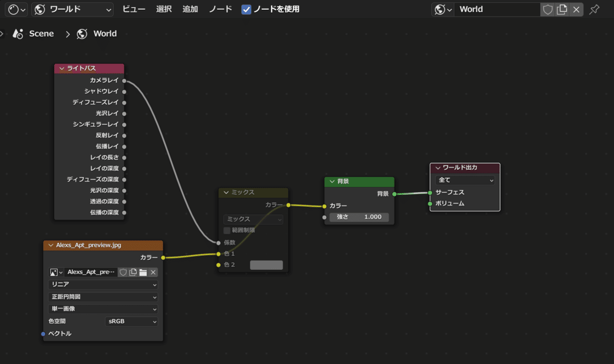Collapse the 背景 node

pos(333,181)
